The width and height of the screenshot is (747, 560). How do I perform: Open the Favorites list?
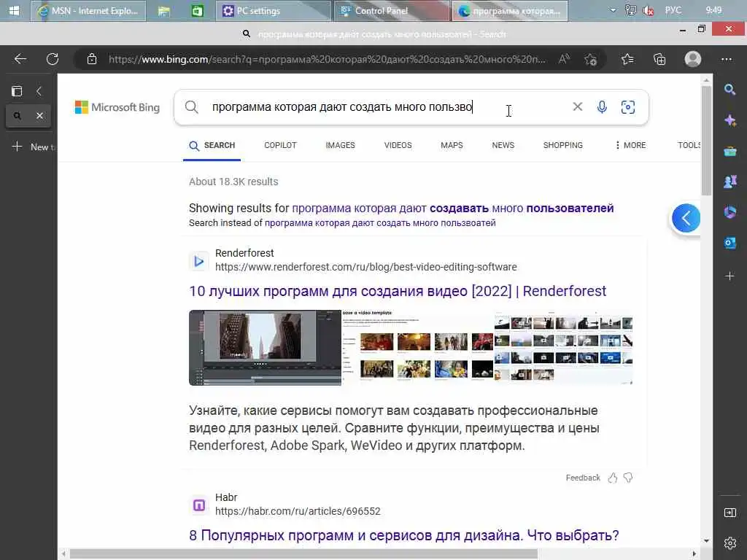627,59
